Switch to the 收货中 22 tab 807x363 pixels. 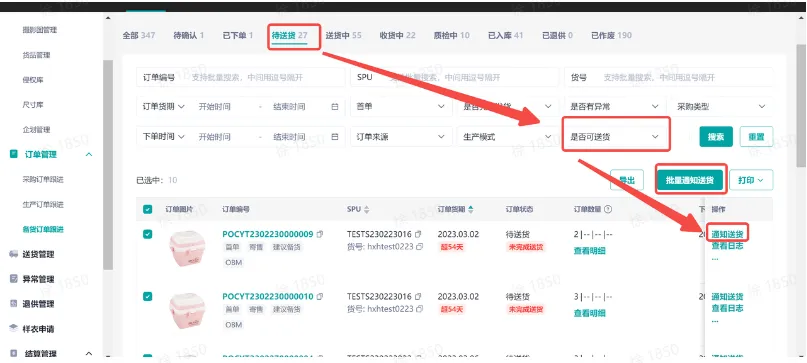tap(397, 36)
